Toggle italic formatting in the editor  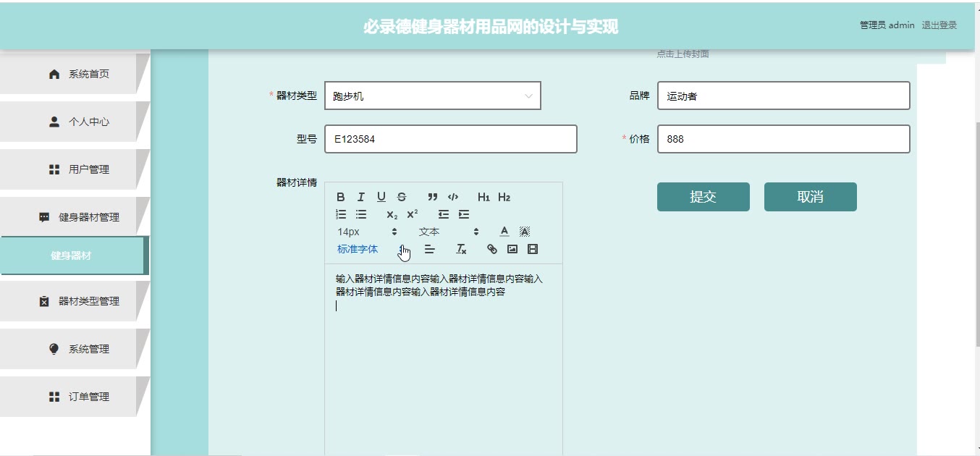361,197
